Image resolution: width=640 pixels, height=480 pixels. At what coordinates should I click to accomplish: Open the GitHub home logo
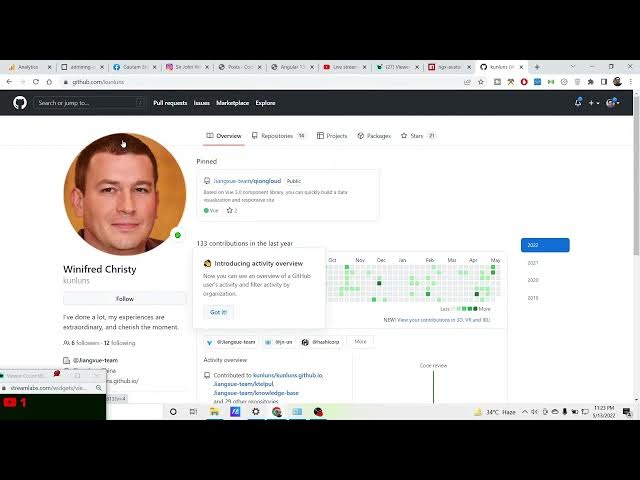[20, 103]
